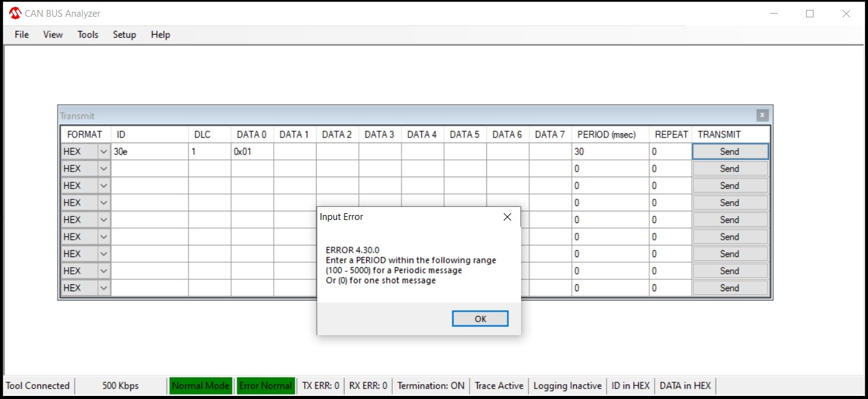Click OK in the Input Error dialog
This screenshot has height=399, width=868.
480,318
